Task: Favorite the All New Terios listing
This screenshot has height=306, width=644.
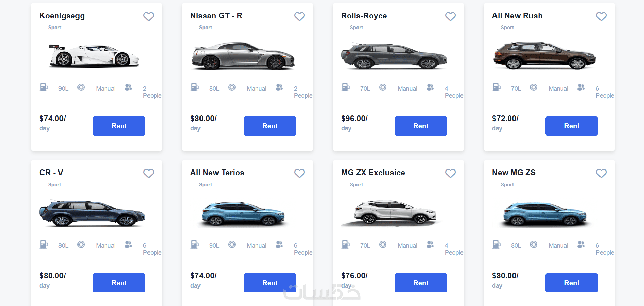Action: [x=299, y=173]
